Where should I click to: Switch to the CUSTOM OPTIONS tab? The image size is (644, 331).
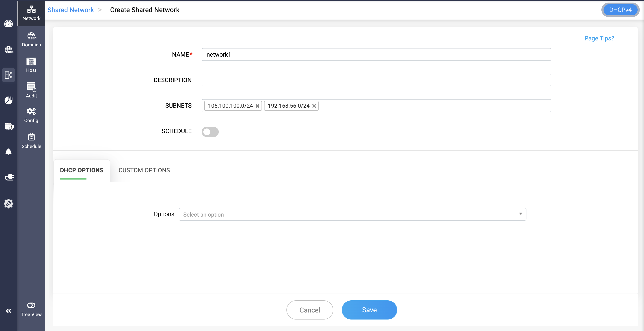pos(144,170)
